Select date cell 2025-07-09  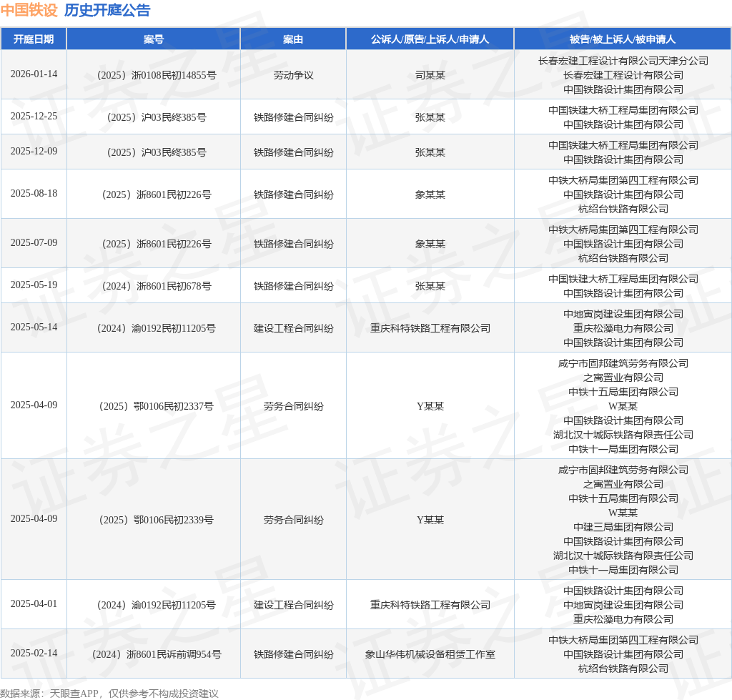tap(34, 243)
